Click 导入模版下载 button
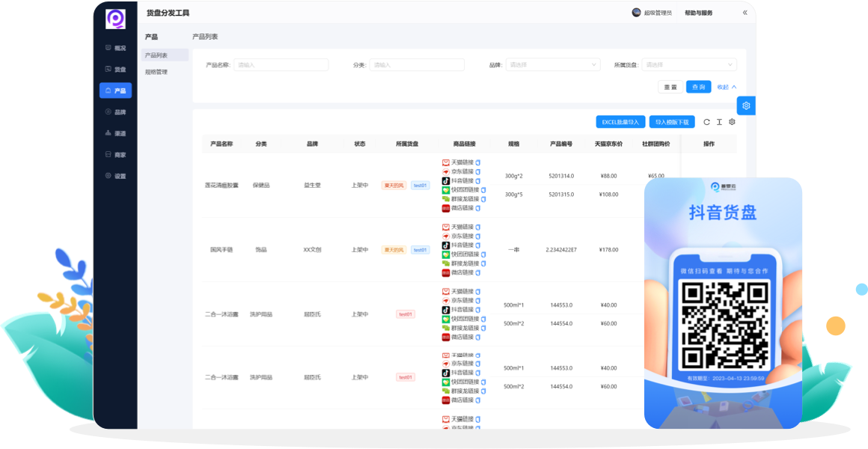 (672, 122)
